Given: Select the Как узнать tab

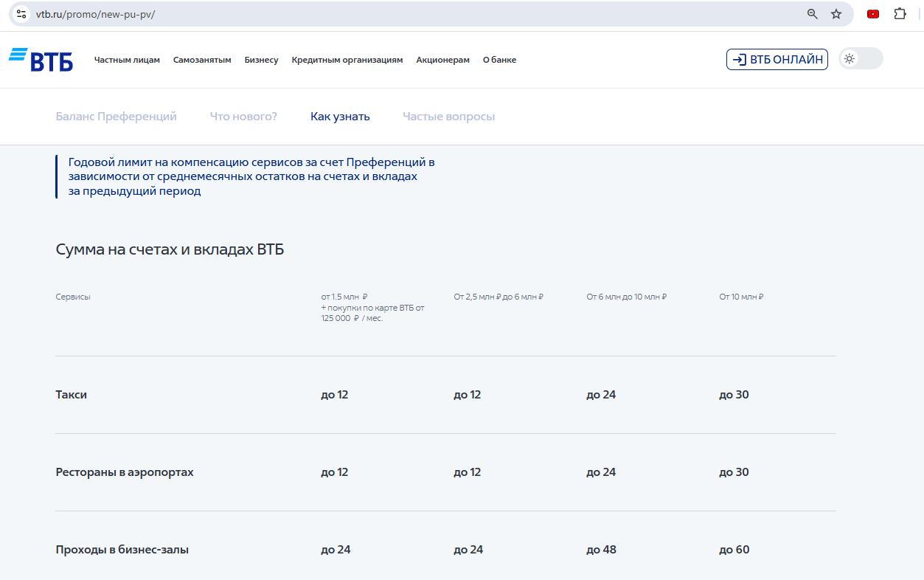Looking at the screenshot, I should 340,117.
